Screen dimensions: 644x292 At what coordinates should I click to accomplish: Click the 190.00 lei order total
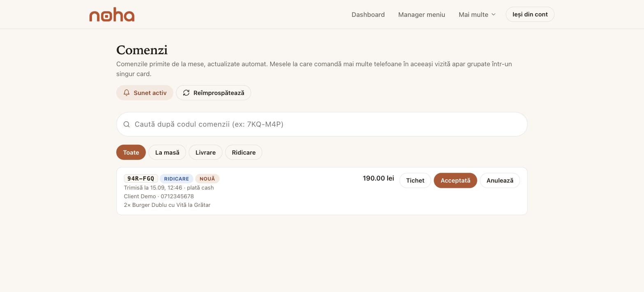coord(378,178)
